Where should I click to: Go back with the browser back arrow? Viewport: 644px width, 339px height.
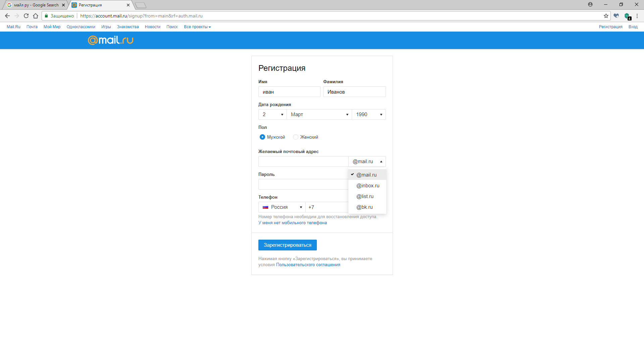[7, 16]
